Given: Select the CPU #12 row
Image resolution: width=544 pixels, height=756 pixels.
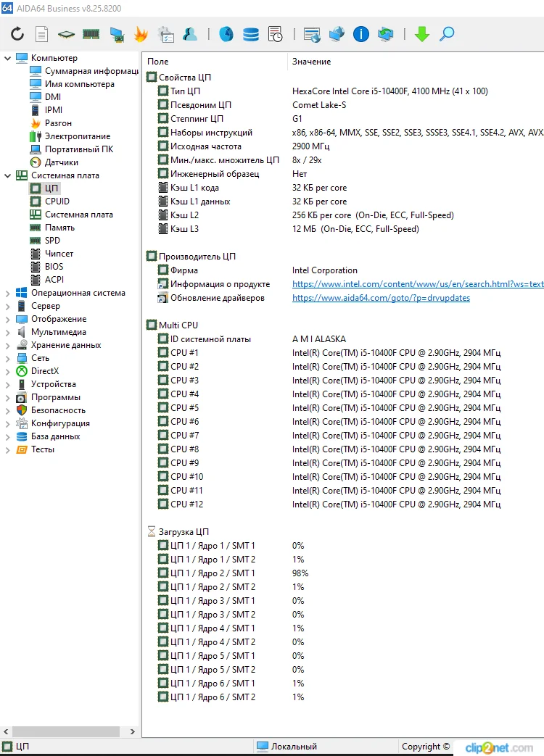Looking at the screenshot, I should [x=342, y=504].
